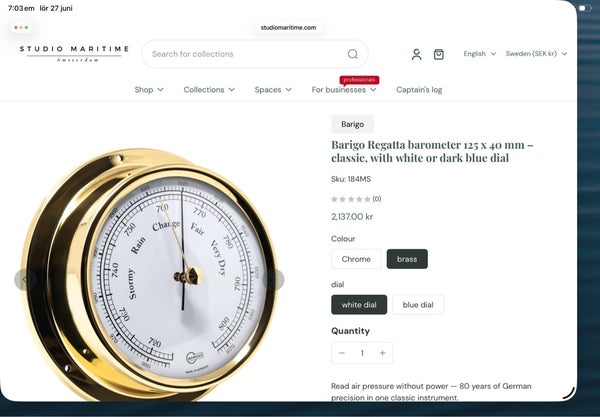Open the shopping bag cart icon

(x=439, y=54)
